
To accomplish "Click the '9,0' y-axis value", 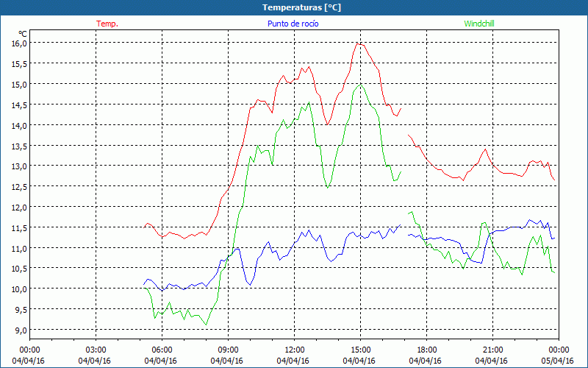I will [21, 330].
